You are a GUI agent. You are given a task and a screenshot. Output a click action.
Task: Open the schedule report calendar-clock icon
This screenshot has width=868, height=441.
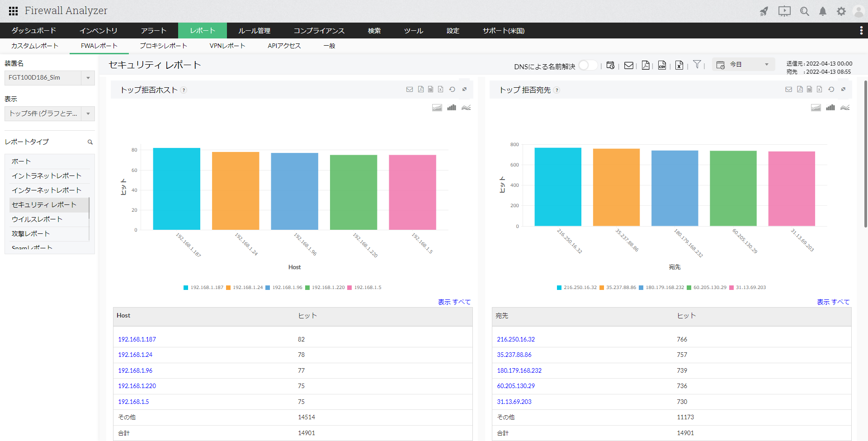(610, 65)
